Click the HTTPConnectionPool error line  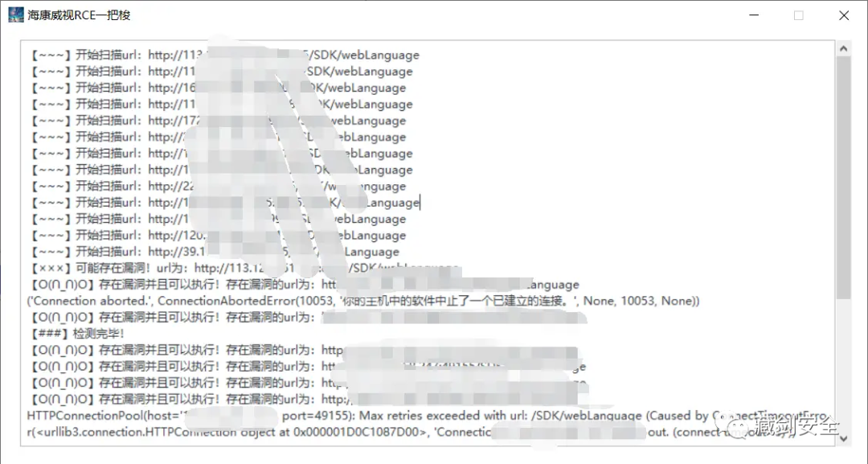point(428,416)
